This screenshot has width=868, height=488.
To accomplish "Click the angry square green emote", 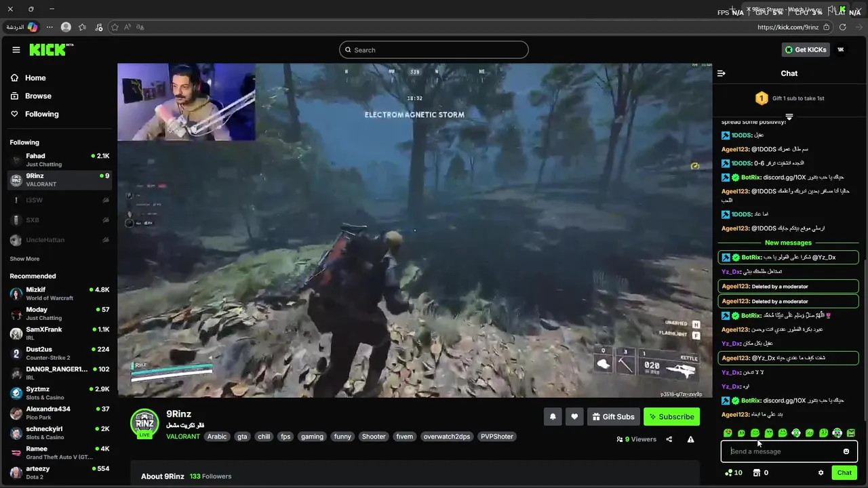I will [x=851, y=433].
